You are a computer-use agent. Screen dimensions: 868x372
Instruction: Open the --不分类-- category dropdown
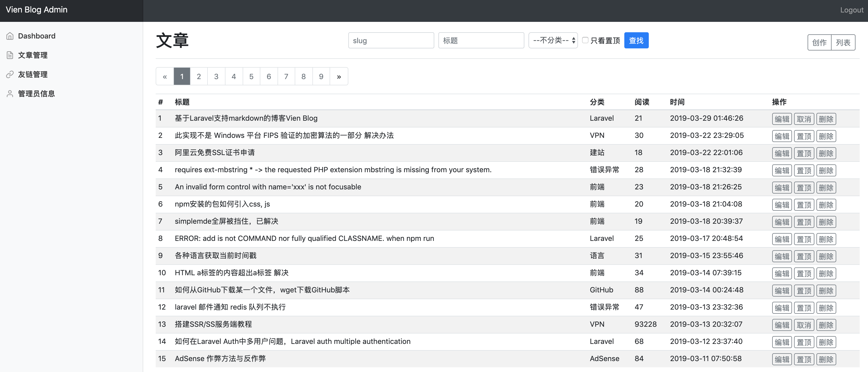pyautogui.click(x=553, y=40)
